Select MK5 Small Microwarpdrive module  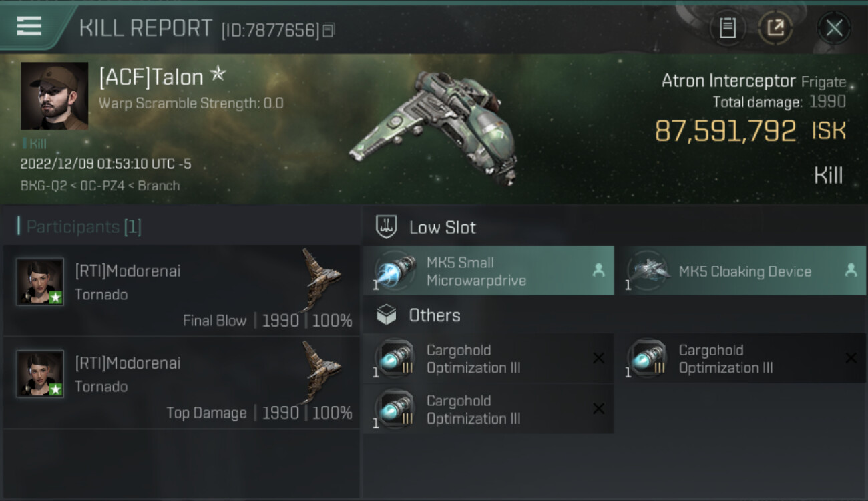488,271
